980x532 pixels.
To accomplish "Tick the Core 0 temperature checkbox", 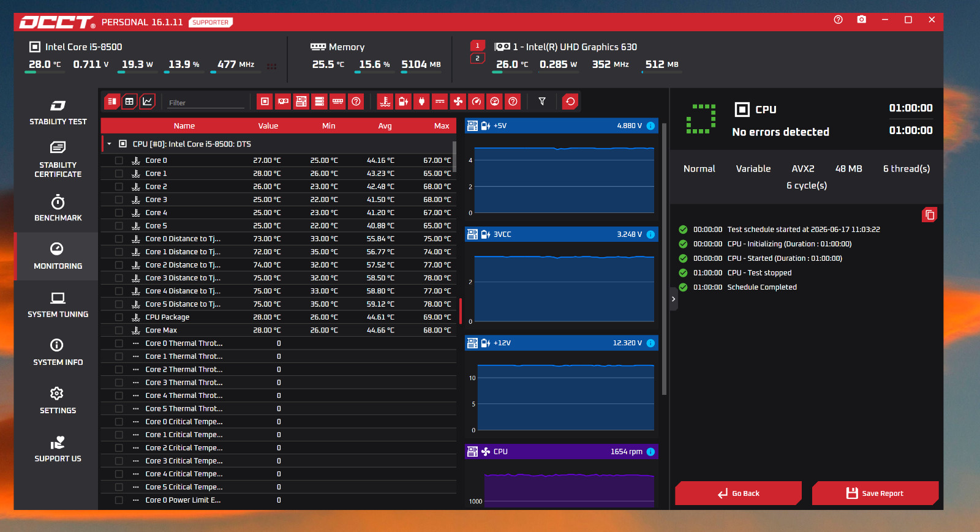I will coord(119,160).
